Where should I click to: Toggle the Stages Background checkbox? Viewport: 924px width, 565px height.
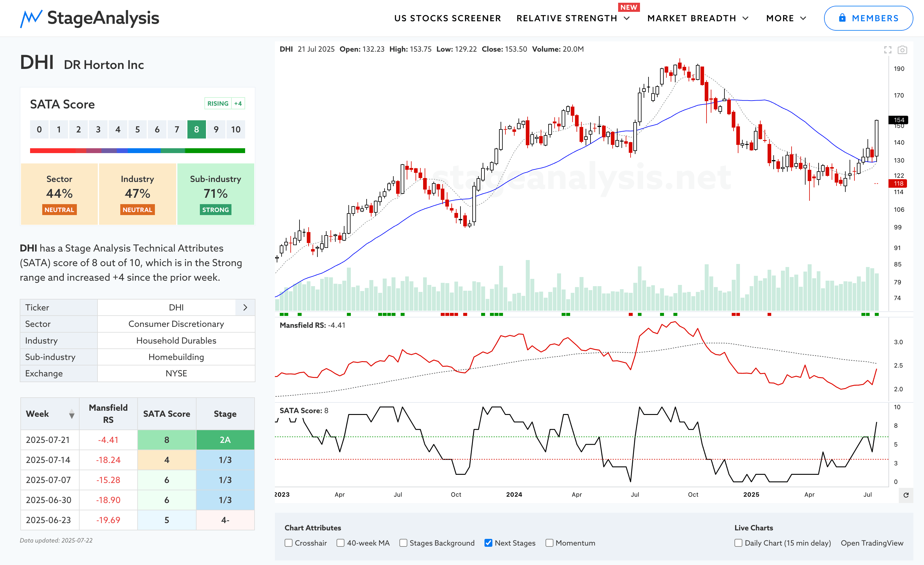[403, 543]
